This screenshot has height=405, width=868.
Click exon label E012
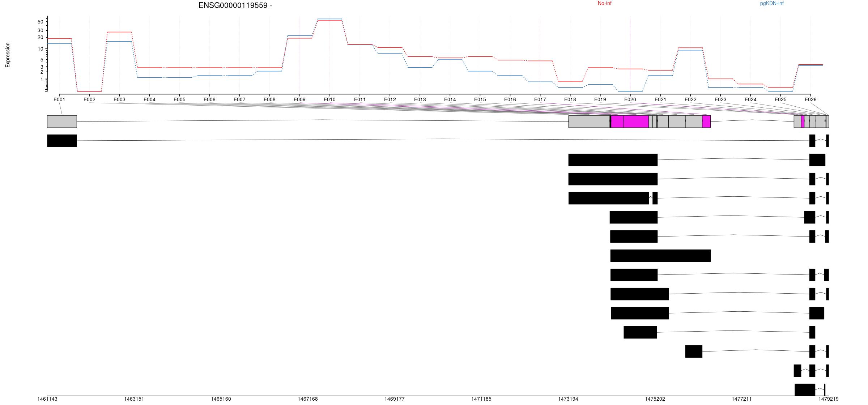tap(390, 99)
